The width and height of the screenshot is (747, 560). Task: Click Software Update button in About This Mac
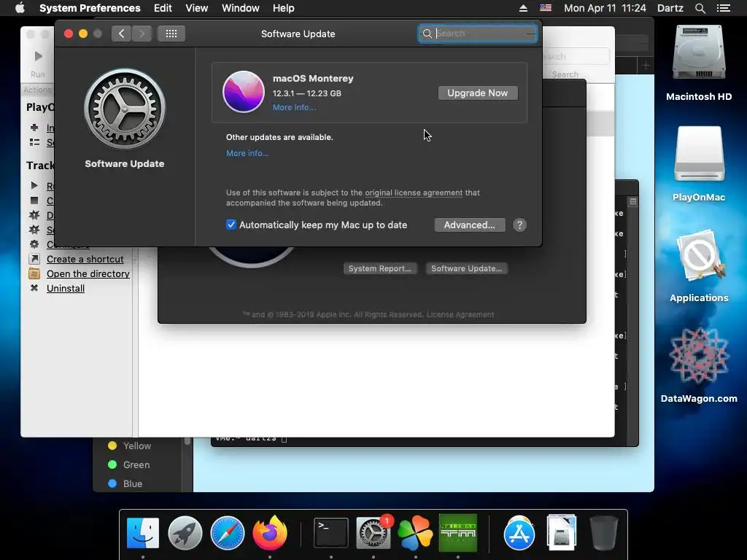click(x=466, y=268)
